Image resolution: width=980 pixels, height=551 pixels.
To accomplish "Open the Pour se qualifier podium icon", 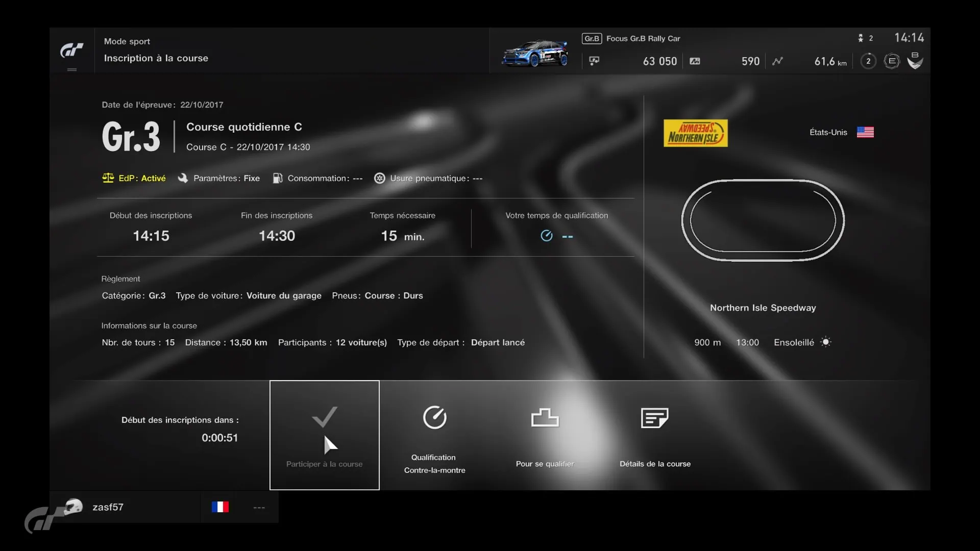I will click(545, 417).
